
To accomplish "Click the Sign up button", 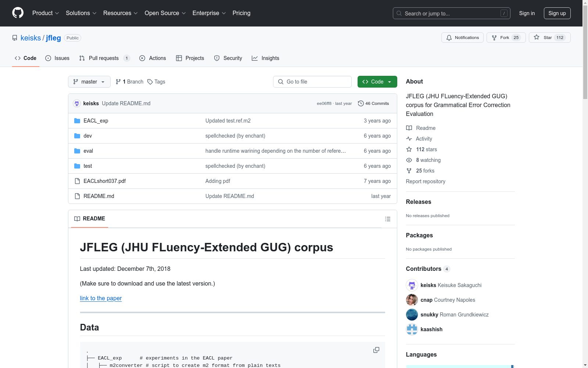I will click(557, 13).
